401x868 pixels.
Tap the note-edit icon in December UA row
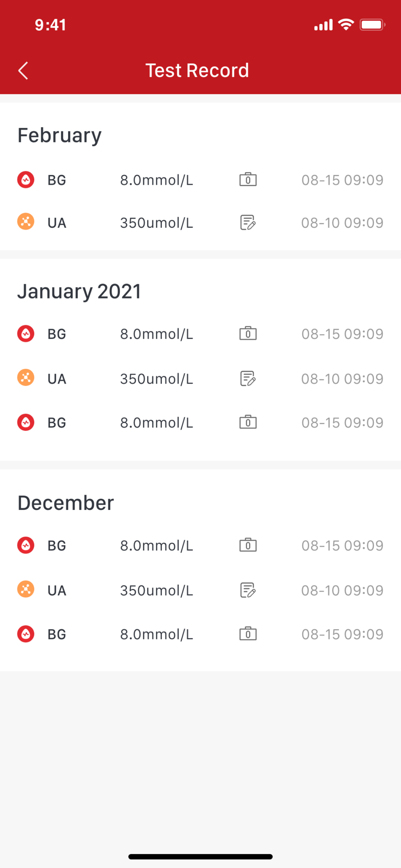[248, 590]
